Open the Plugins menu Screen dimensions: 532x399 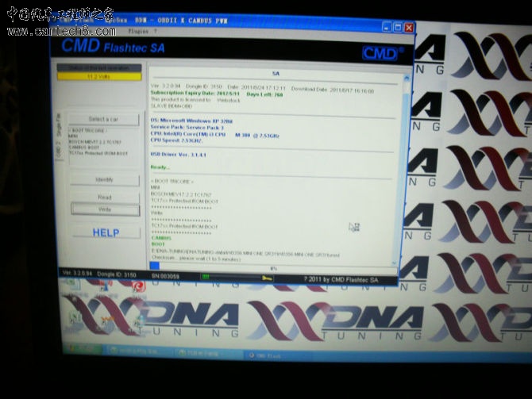point(137,31)
